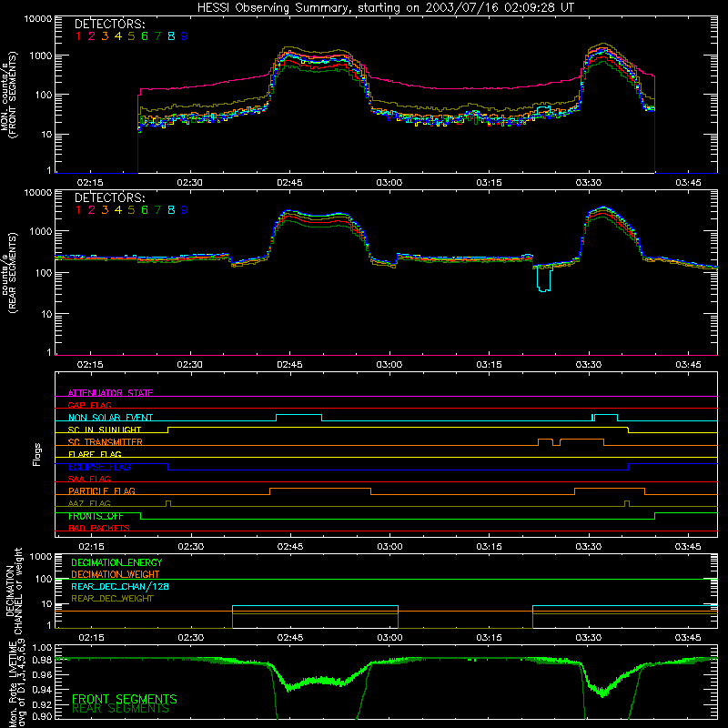Select detector 6 in front segments legend
This screenshot has width=728, height=728.
(x=145, y=36)
